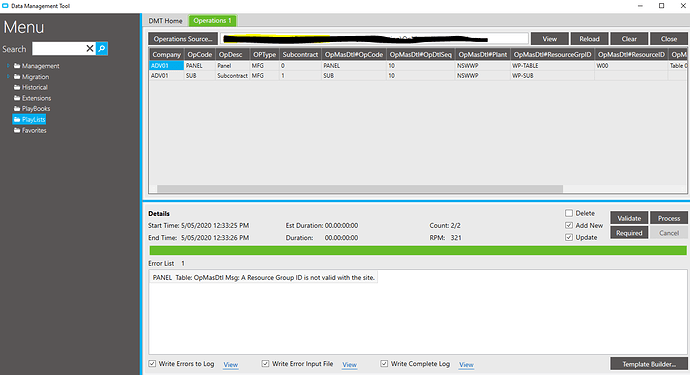
Task: Click the WP-TABLE resource group cell
Action: (x=552, y=66)
